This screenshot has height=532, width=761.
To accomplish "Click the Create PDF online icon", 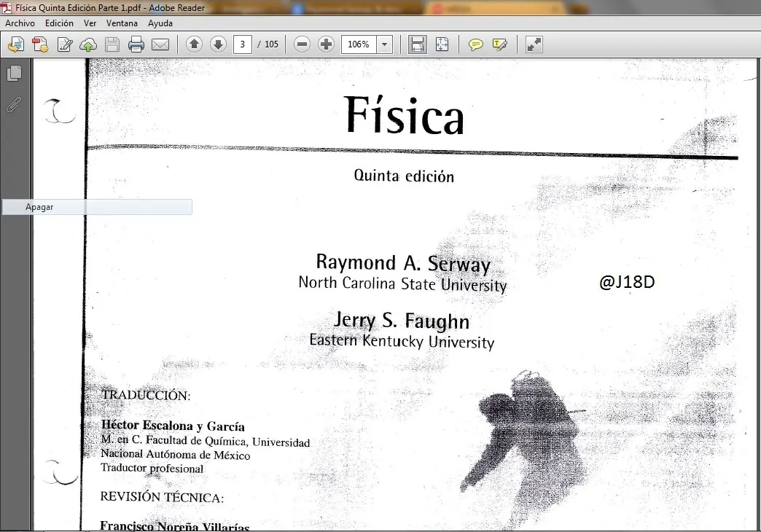I will (x=40, y=44).
